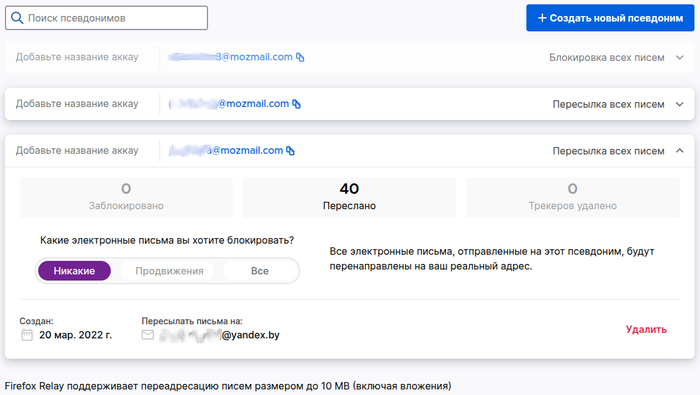Viewport: 700px width, 395px height.
Task: Click the forwarding address ending @yandex.by
Action: 219,335
